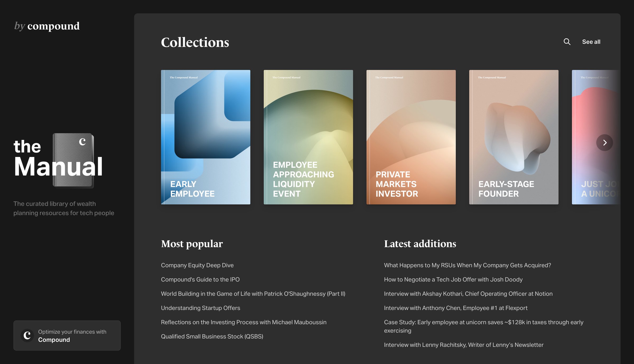Open Company Equity Deep Dive article
Screen dimensions: 634x364
click(x=197, y=265)
